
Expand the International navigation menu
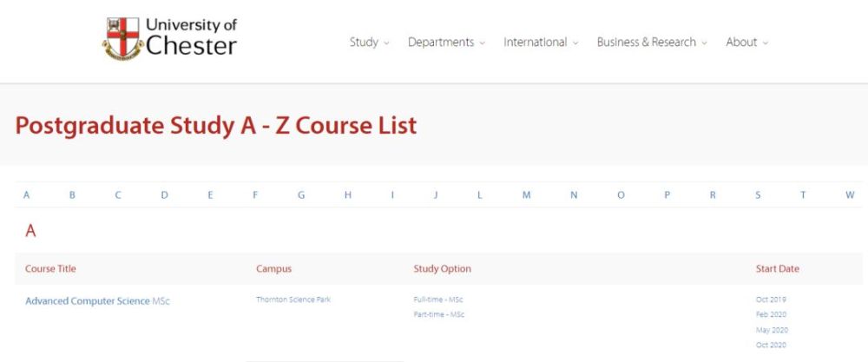click(541, 42)
